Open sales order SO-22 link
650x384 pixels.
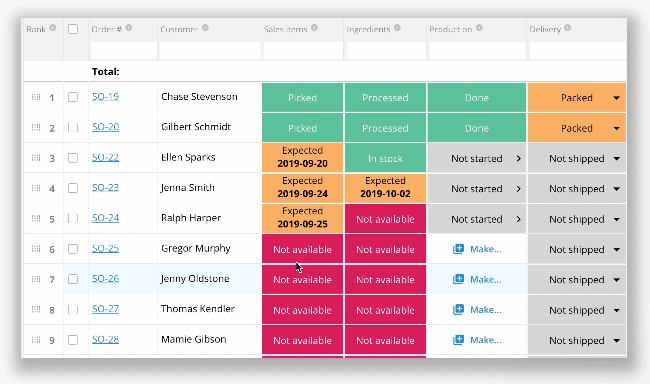point(105,157)
